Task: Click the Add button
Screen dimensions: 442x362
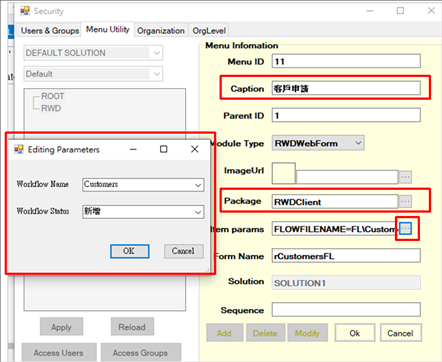Action: pos(224,333)
